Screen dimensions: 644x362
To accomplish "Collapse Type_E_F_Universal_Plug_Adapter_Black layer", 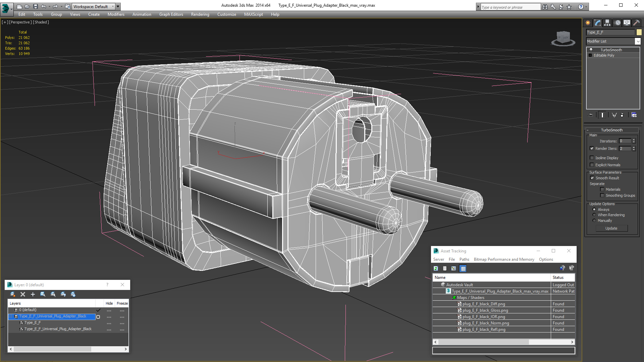I will (x=11, y=316).
